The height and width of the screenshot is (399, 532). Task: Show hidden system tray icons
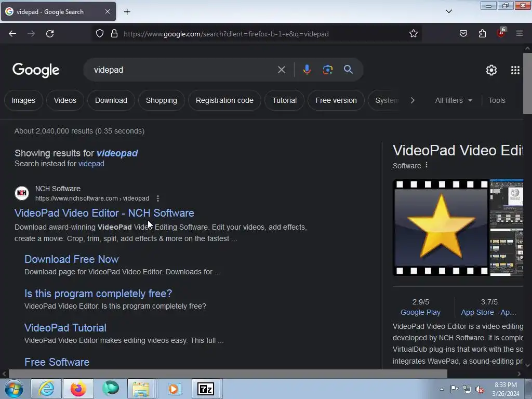(x=442, y=390)
